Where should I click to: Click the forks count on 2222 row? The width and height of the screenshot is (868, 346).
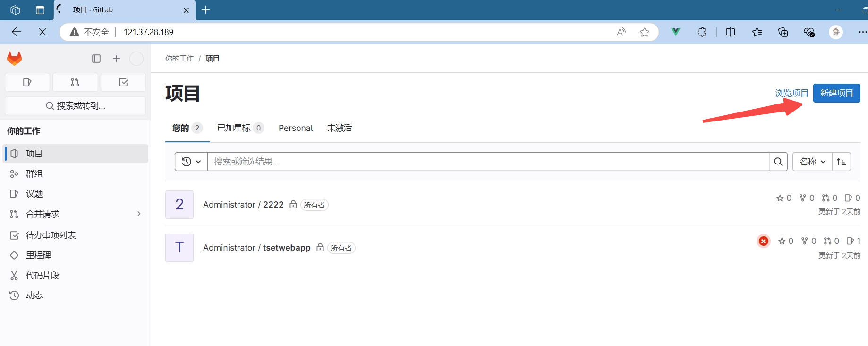(807, 198)
